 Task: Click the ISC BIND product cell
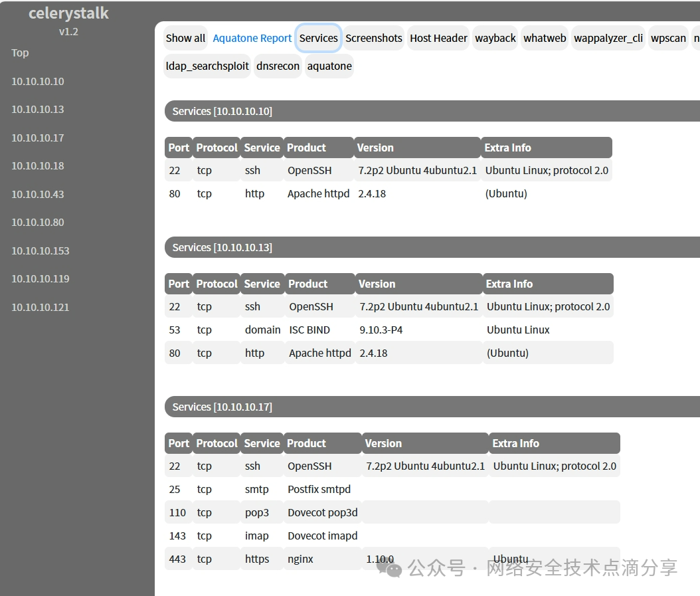(x=309, y=330)
